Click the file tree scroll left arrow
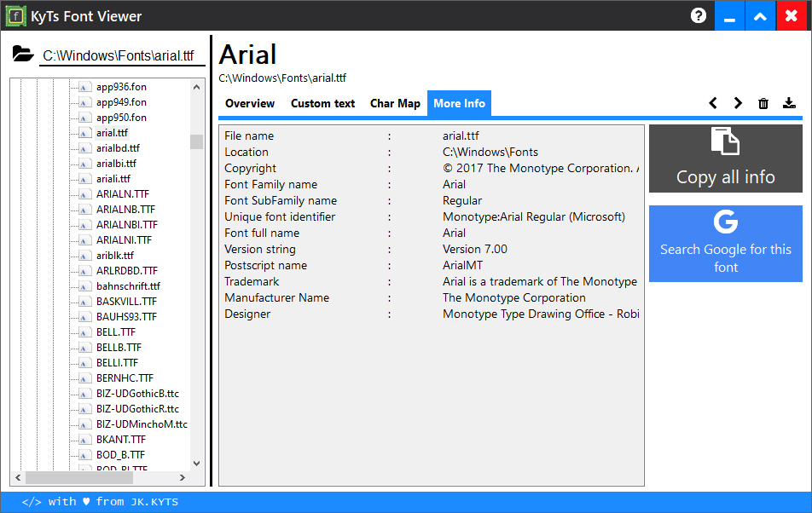 click(x=18, y=478)
